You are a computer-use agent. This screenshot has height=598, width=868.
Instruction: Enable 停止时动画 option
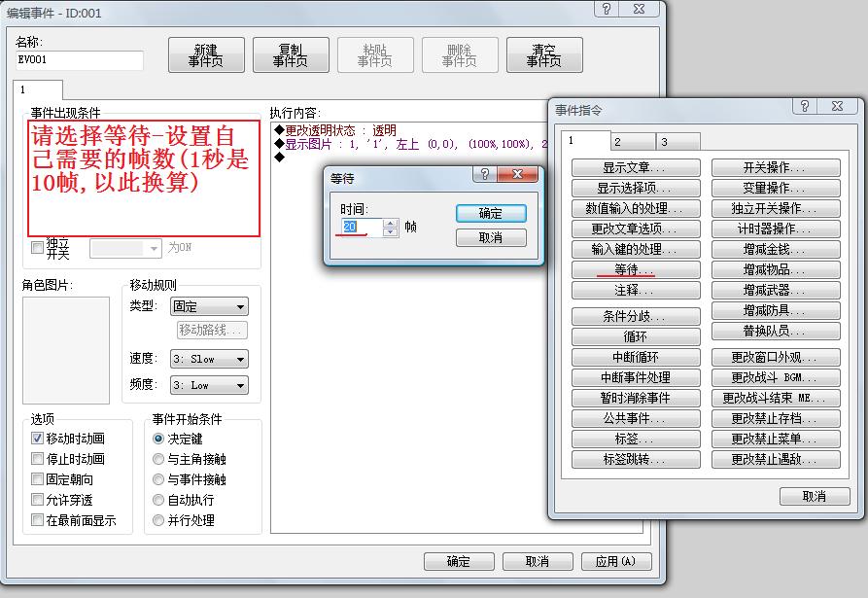[x=37, y=459]
